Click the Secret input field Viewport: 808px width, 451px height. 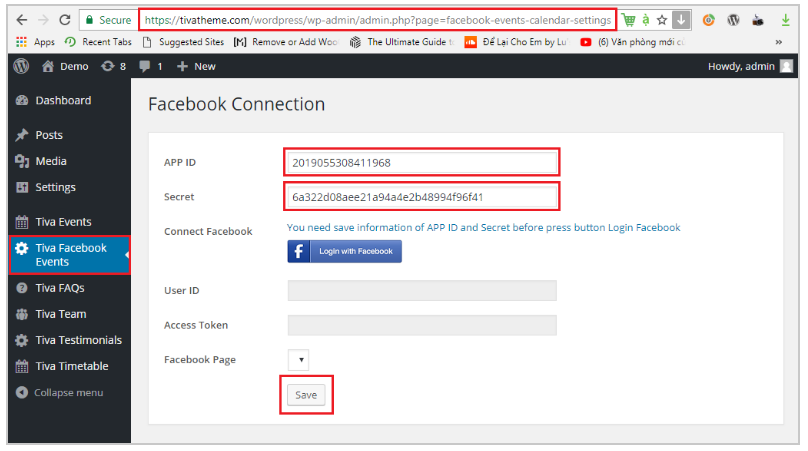[422, 197]
